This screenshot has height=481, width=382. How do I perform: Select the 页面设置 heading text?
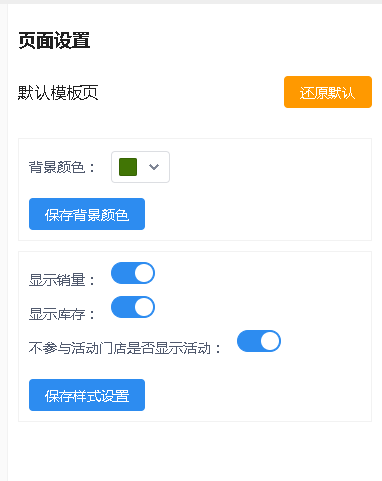pyautogui.click(x=54, y=41)
